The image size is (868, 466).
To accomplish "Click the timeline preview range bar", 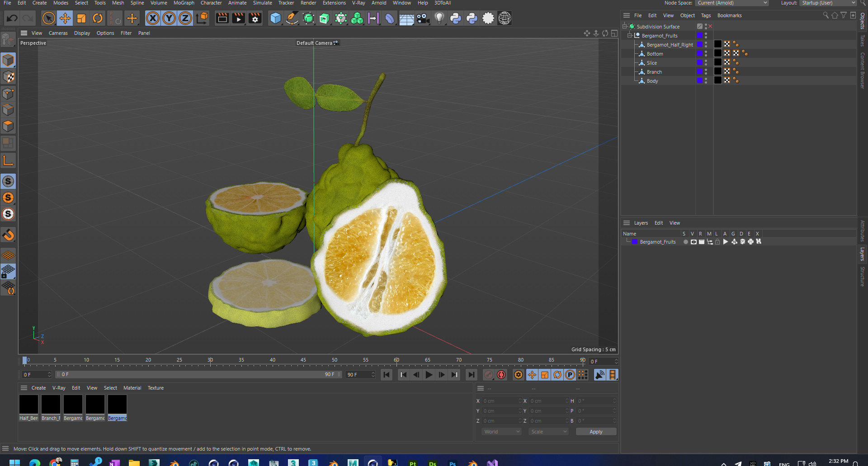I will coord(198,375).
